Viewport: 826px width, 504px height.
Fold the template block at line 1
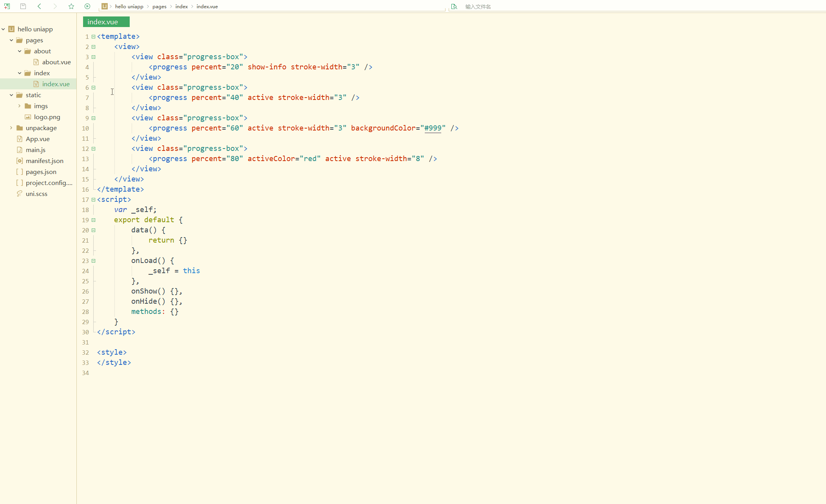coord(94,36)
